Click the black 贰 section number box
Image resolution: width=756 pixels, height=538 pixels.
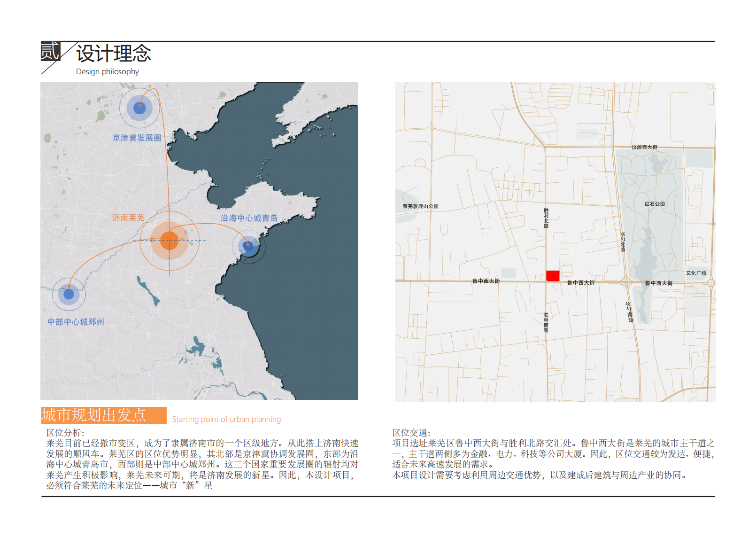coord(50,51)
